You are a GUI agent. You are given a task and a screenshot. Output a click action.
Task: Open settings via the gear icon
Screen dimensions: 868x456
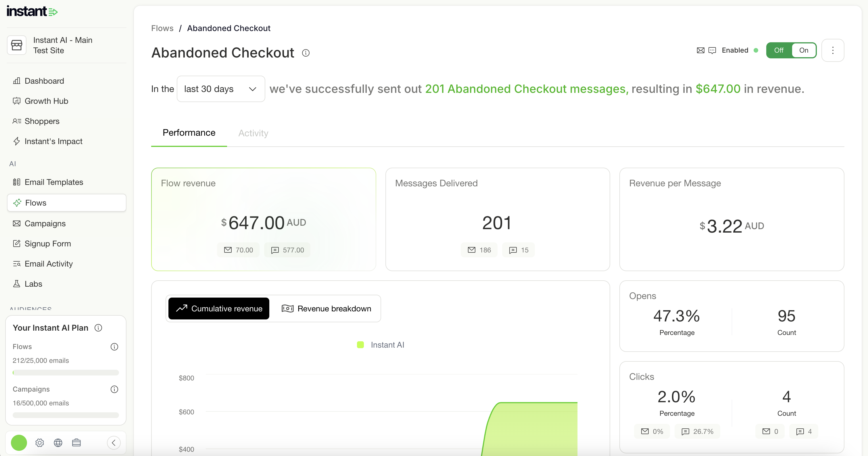click(40, 442)
